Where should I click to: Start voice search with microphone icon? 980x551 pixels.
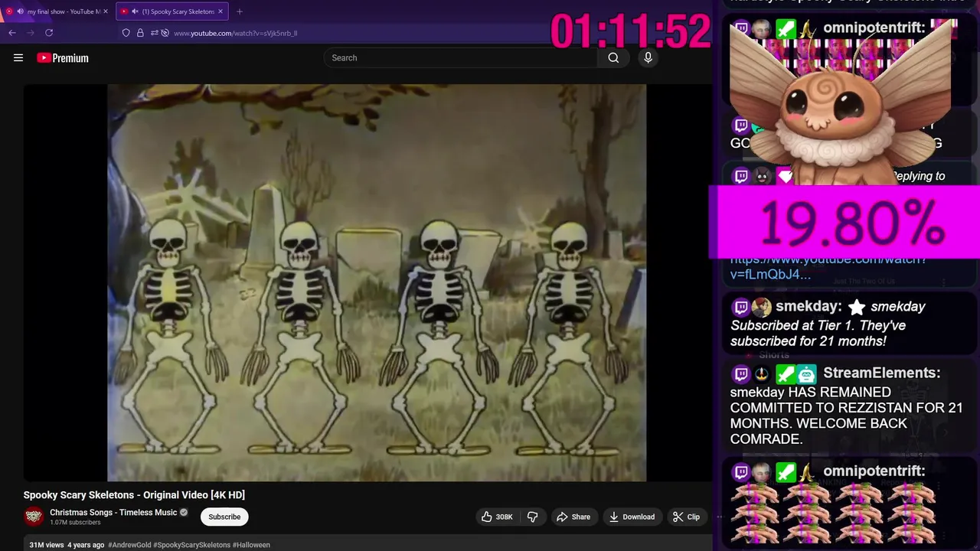pos(648,57)
